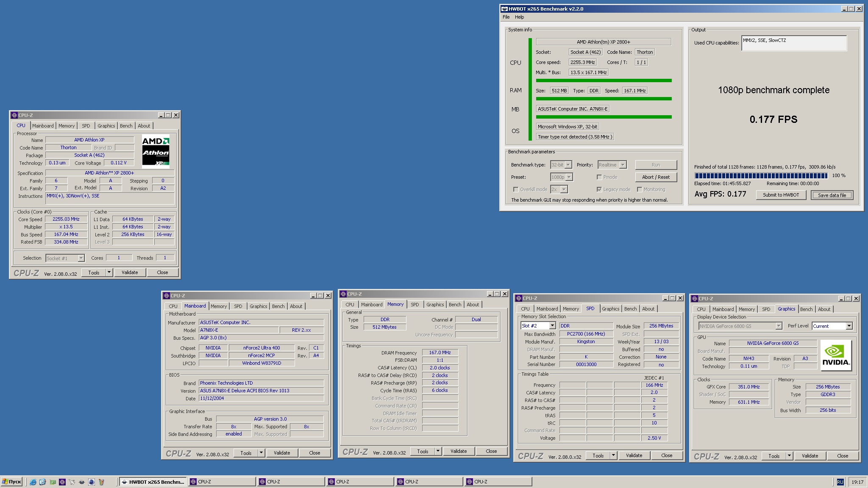Minimize the HWBOT x265 Benchmark window
This screenshot has width=868, height=488.
pyautogui.click(x=844, y=9)
